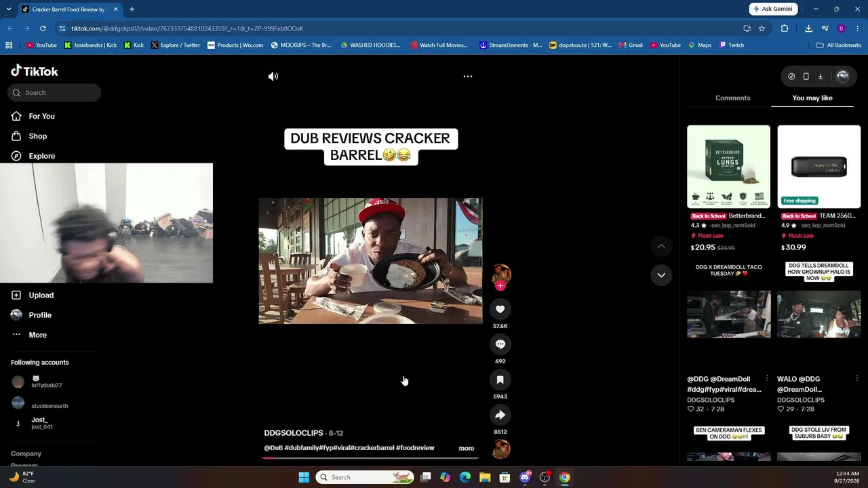This screenshot has height=488, width=868.
Task: Open the DDG X DreamDoll Taco Tuesday video
Action: (728, 314)
